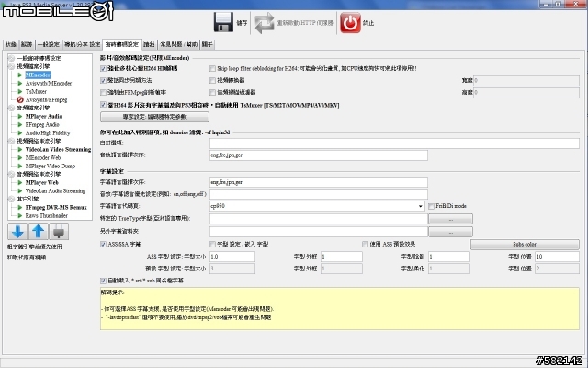The image size is (588, 368).
Task: Click the green arrow icon beside MEncoder Web
Action: (20, 157)
